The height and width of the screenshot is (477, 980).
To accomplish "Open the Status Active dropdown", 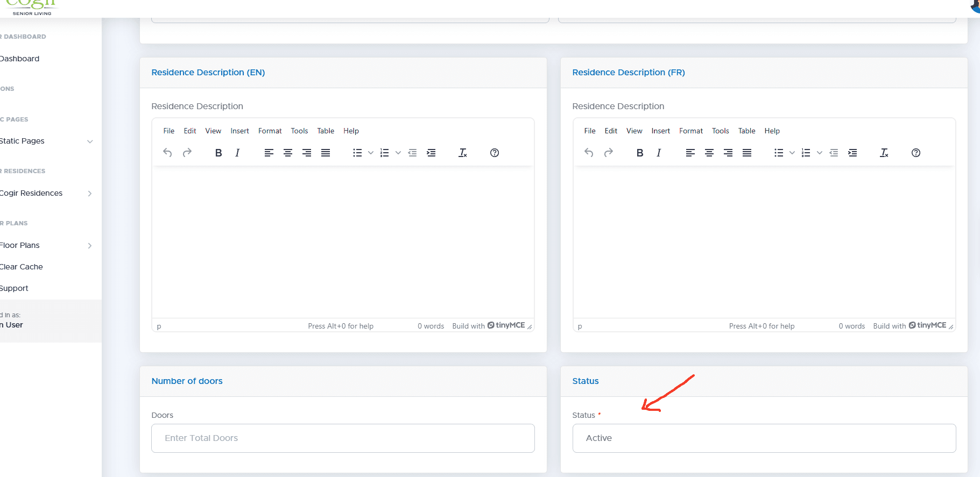I will 764,438.
